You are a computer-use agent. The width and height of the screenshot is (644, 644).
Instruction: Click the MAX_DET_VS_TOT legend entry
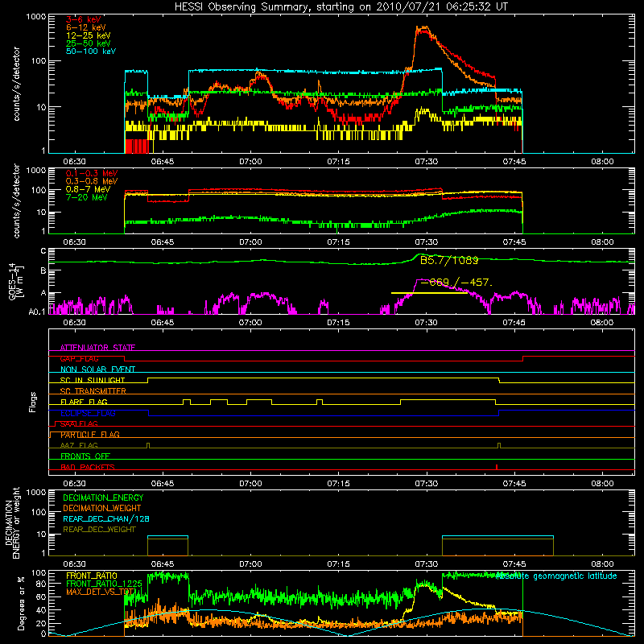(100, 592)
